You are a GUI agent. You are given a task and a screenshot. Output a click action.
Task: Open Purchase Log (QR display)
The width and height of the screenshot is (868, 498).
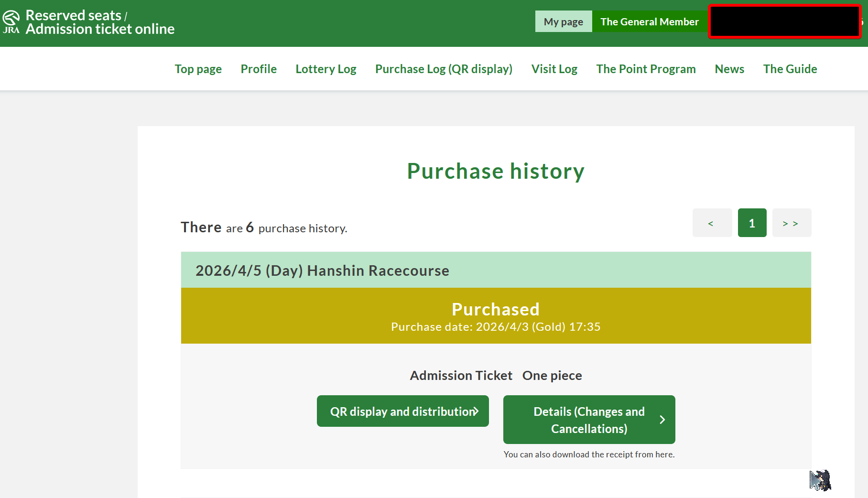444,69
